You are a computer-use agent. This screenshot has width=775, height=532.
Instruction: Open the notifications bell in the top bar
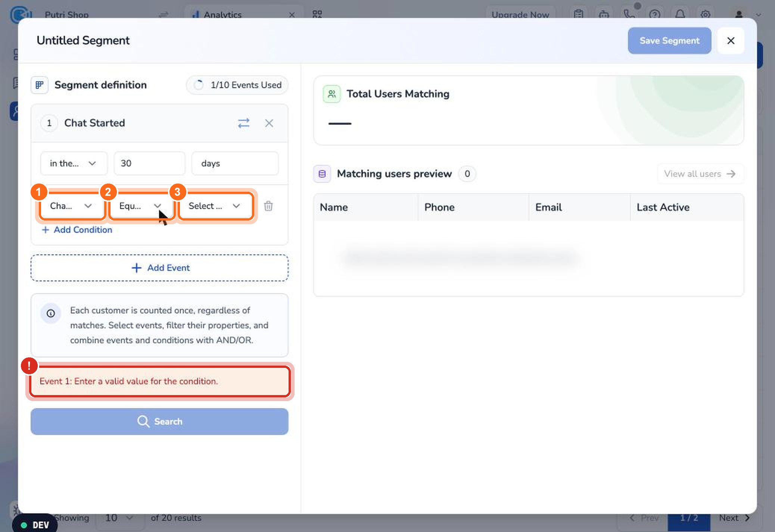680,14
